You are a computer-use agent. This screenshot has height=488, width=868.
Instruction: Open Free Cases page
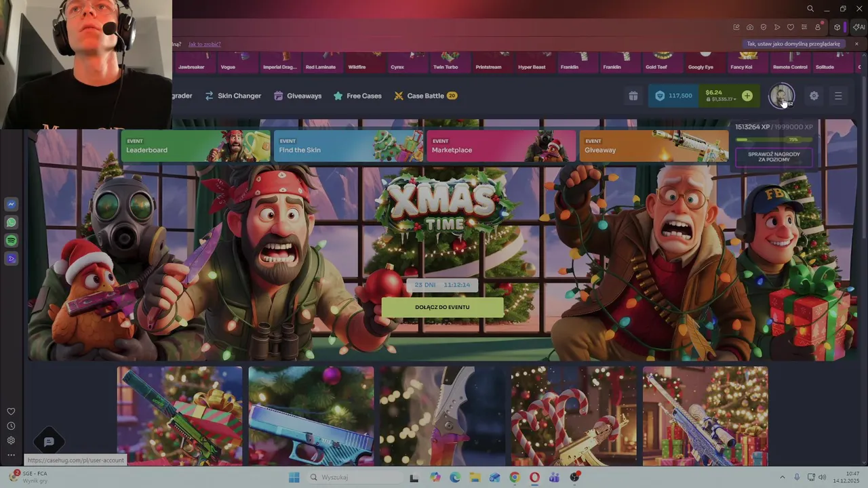[x=357, y=96]
